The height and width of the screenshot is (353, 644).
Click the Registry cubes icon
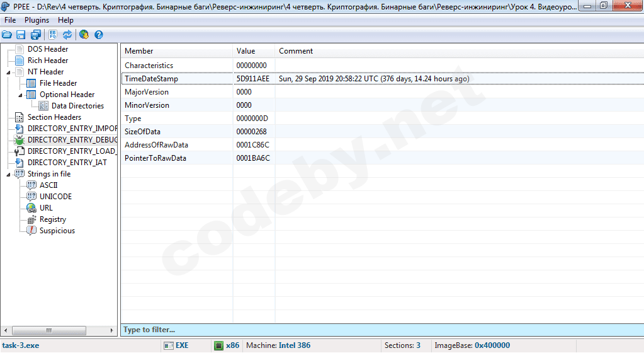tap(31, 219)
